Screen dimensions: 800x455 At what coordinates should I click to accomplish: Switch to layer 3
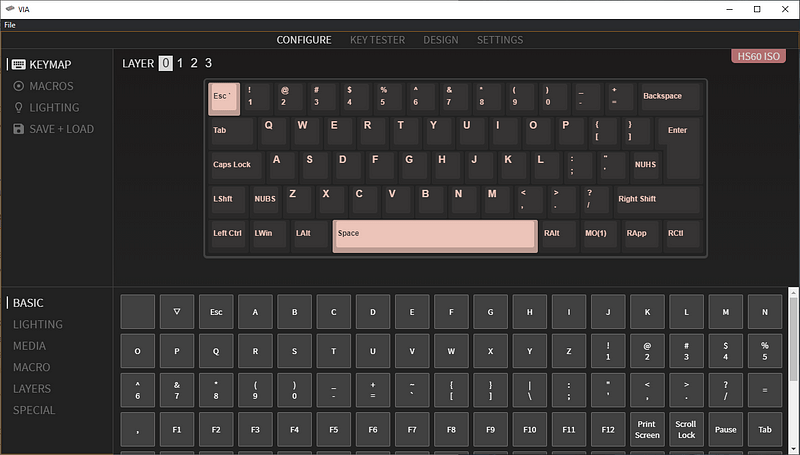tap(208, 64)
